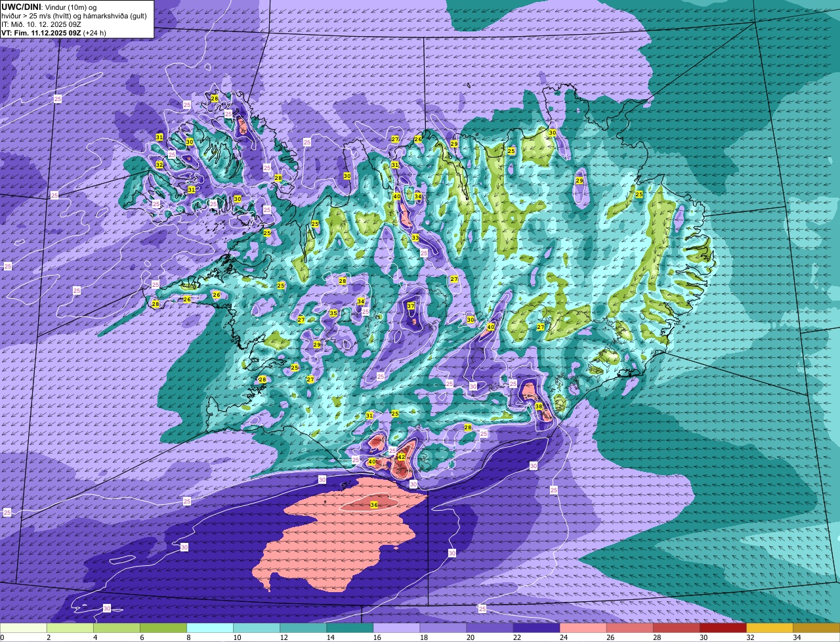Select the pale yellow 0–2 m/s legend swatch

click(24, 628)
